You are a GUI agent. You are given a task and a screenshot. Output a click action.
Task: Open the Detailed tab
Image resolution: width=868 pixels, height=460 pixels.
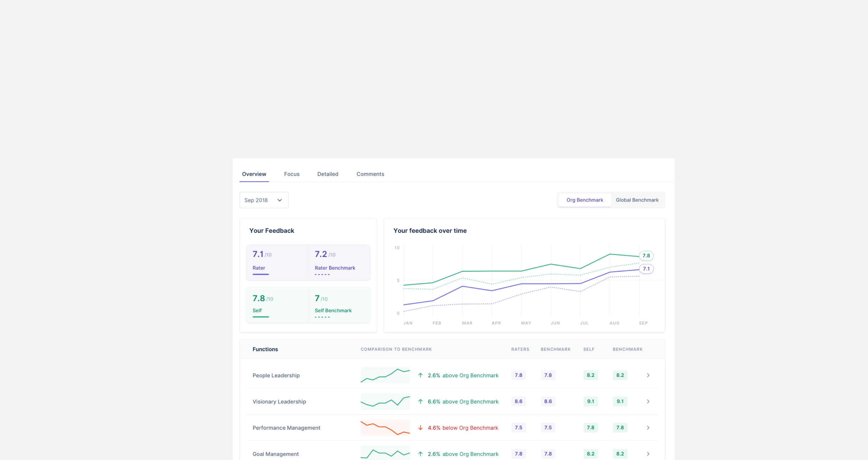(x=327, y=174)
